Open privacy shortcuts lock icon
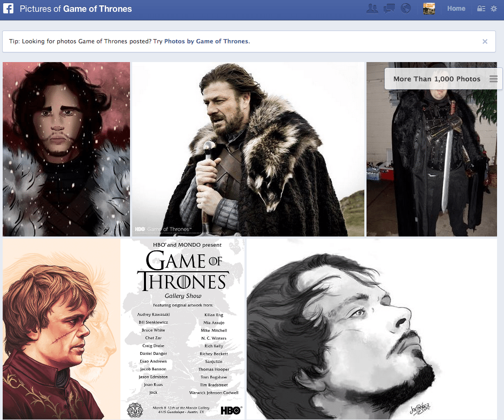Viewport: 504px width, 420px height. click(481, 9)
